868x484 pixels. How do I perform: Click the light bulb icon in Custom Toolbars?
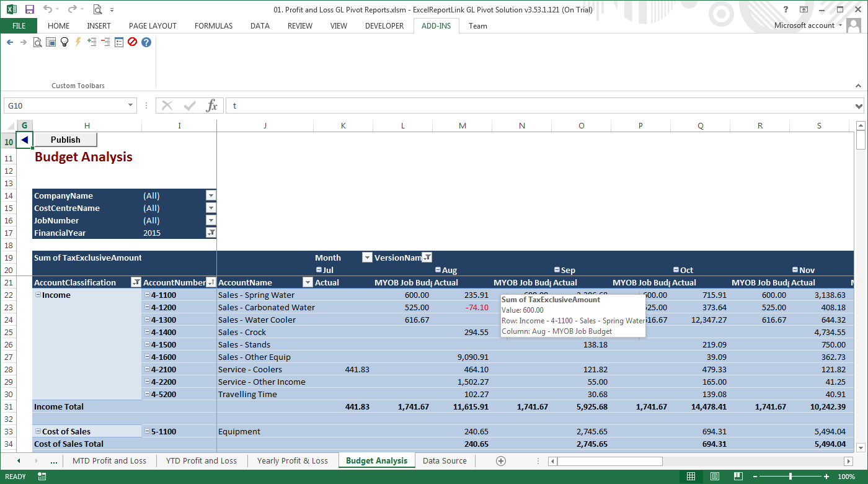coord(64,42)
